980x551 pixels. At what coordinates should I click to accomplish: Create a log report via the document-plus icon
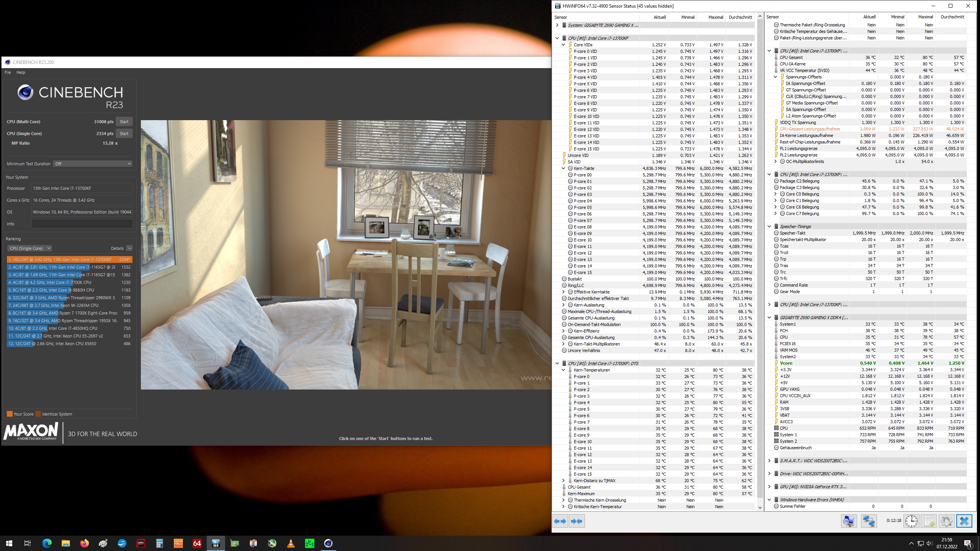929,521
